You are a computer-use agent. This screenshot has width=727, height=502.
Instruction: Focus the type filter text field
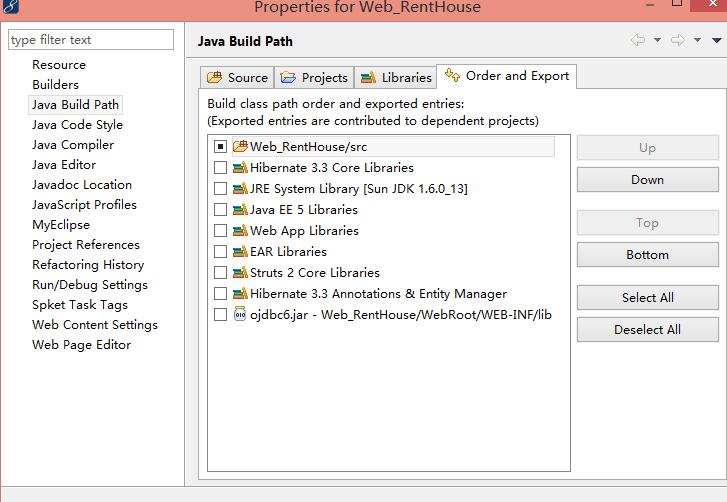click(91, 40)
